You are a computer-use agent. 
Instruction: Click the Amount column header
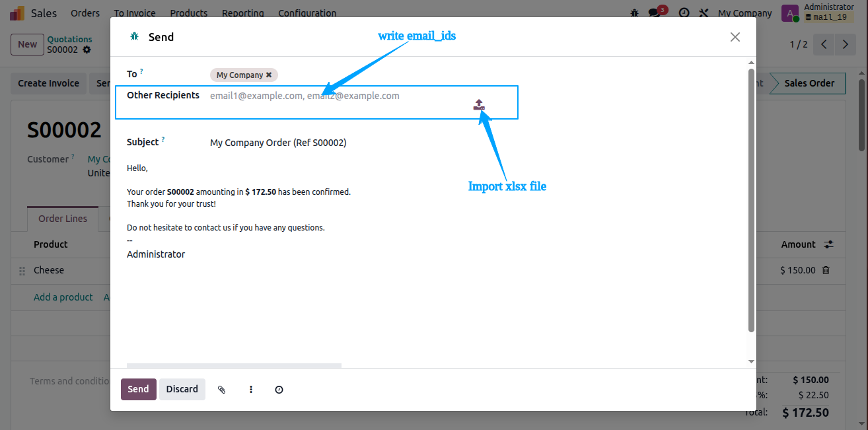(798, 244)
